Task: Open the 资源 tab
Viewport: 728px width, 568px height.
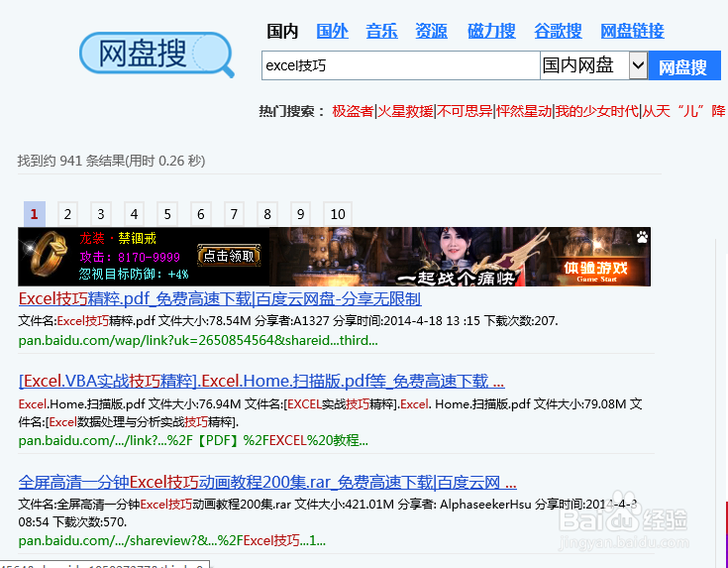Action: 431,32
